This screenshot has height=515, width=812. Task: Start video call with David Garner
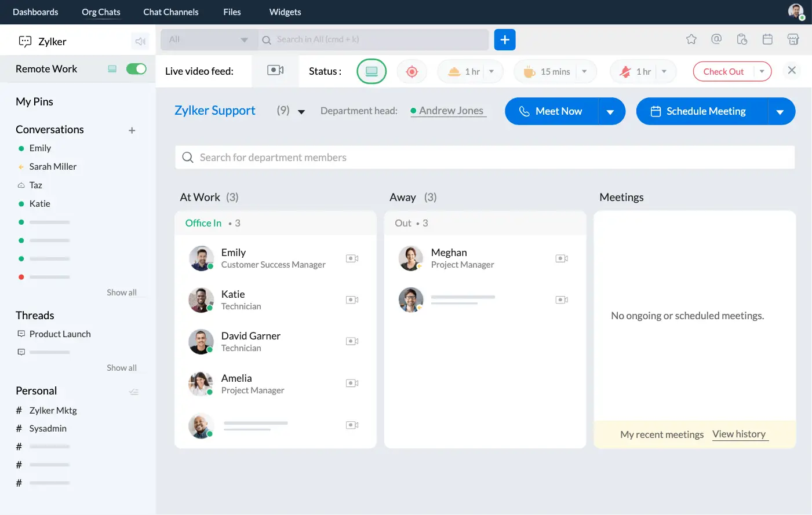tap(352, 341)
